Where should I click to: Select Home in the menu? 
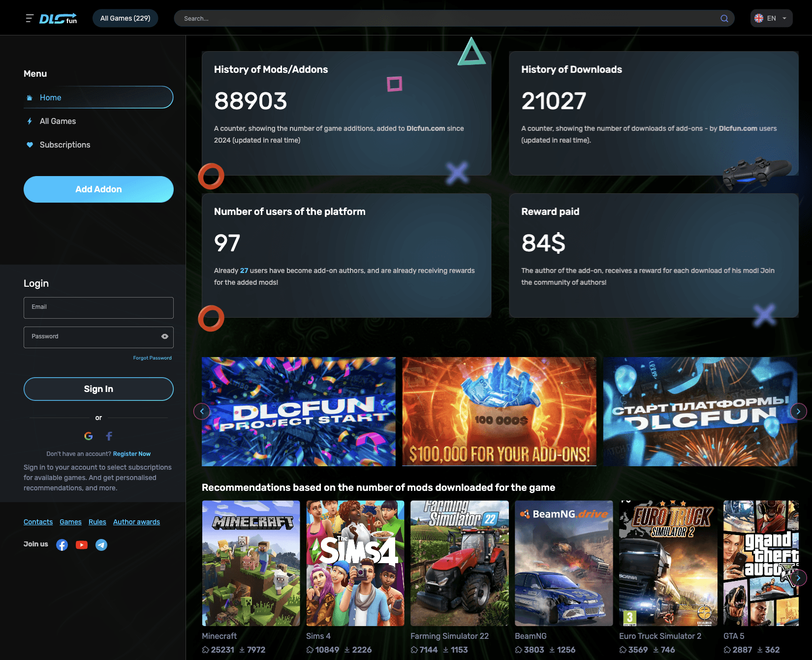coord(98,97)
